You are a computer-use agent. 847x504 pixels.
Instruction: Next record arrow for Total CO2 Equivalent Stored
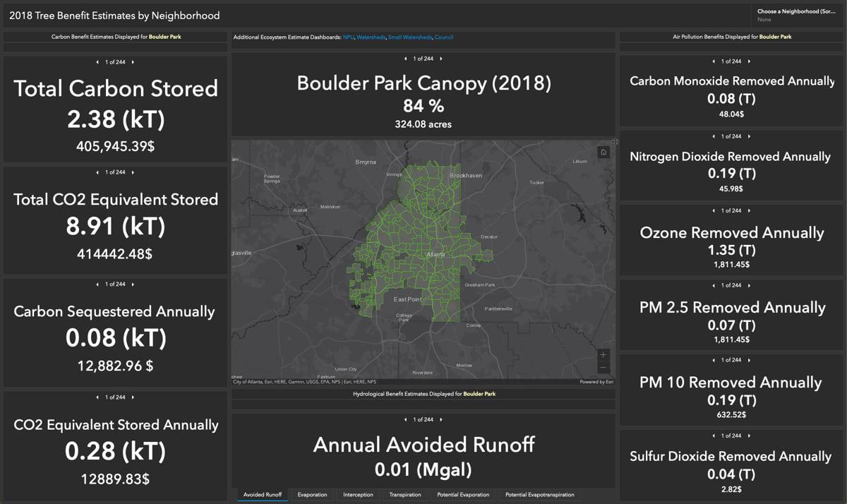point(133,172)
